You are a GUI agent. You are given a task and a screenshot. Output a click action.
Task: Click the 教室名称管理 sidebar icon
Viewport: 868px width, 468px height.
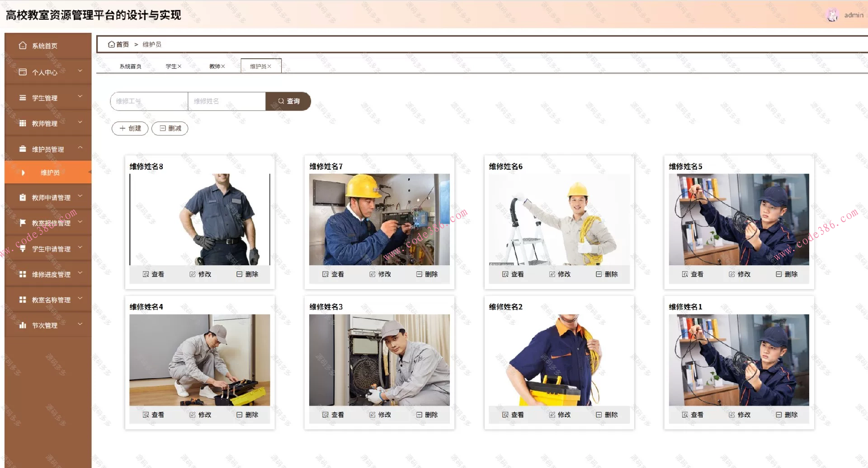click(23, 300)
